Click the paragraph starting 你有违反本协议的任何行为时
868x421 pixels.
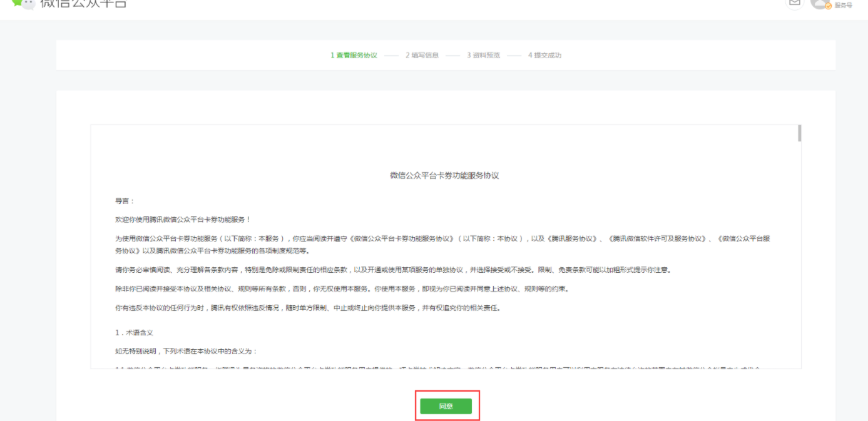(307, 308)
